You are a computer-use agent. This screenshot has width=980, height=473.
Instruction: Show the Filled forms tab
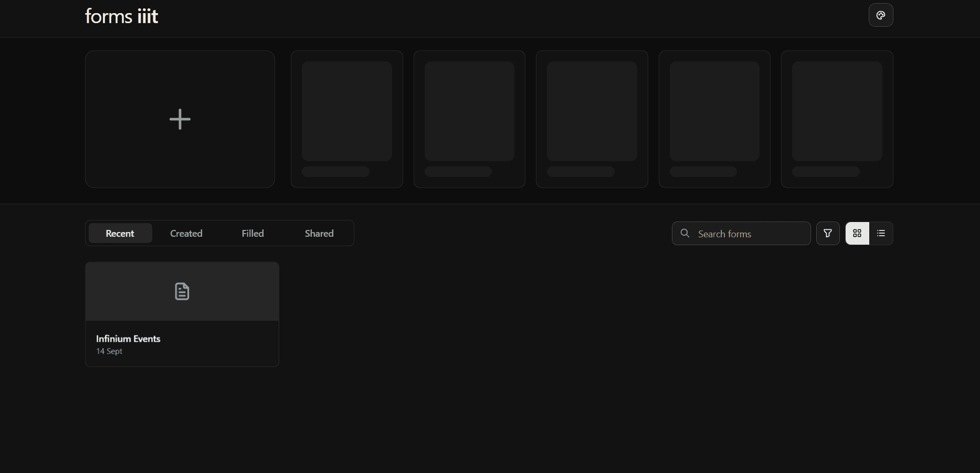[252, 233]
